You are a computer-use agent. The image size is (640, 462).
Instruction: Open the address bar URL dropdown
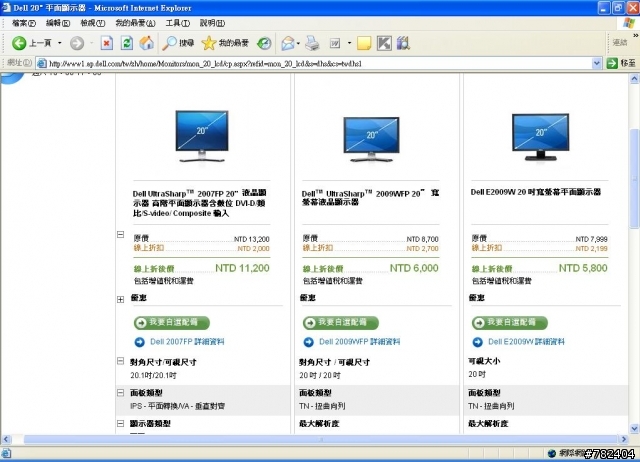point(596,63)
